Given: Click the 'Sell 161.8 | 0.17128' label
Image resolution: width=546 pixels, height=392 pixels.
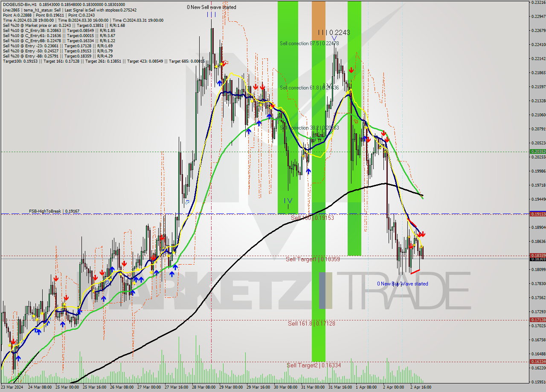Looking at the screenshot, I should [311, 324].
